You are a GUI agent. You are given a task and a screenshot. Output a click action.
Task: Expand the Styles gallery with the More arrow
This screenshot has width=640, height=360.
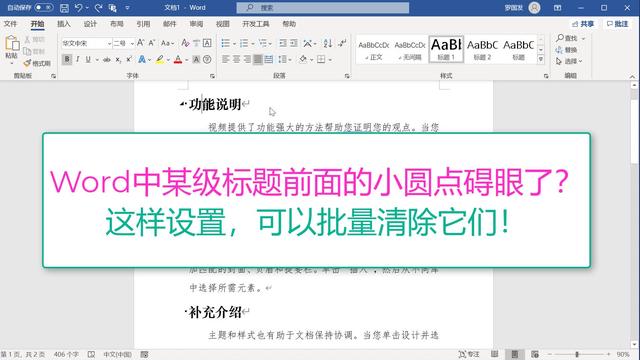click(x=541, y=59)
